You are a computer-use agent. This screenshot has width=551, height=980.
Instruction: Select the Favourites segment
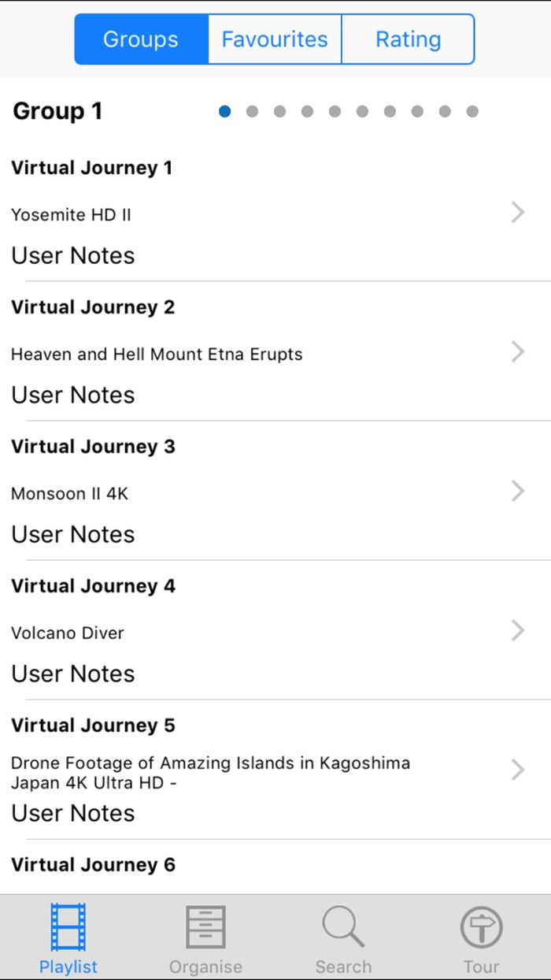274,39
